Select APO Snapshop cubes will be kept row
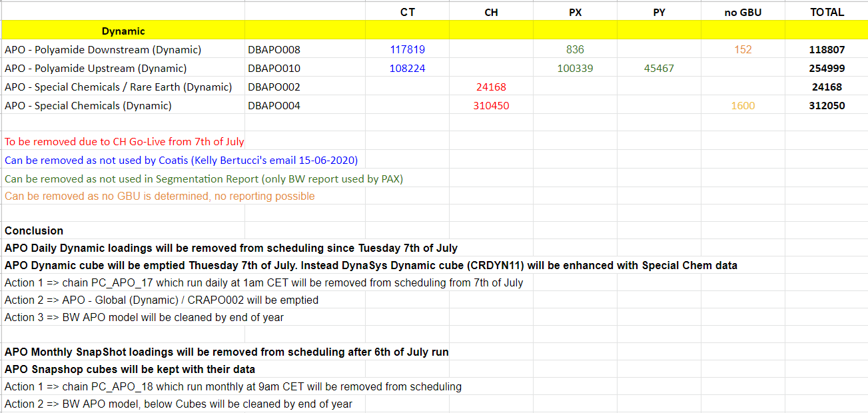The height and width of the screenshot is (413, 868). pyautogui.click(x=130, y=369)
